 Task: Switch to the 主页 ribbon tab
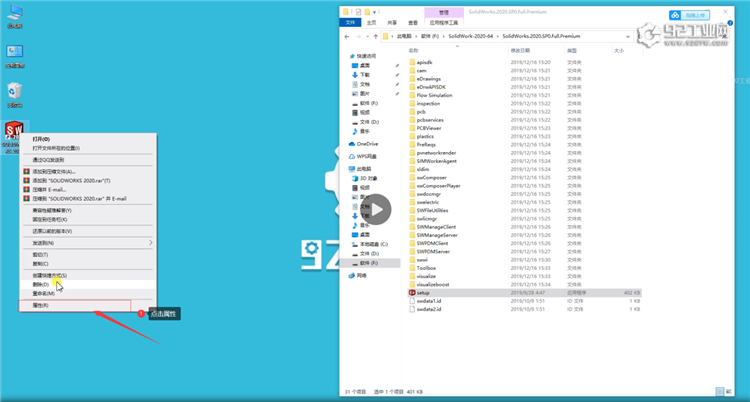point(371,22)
